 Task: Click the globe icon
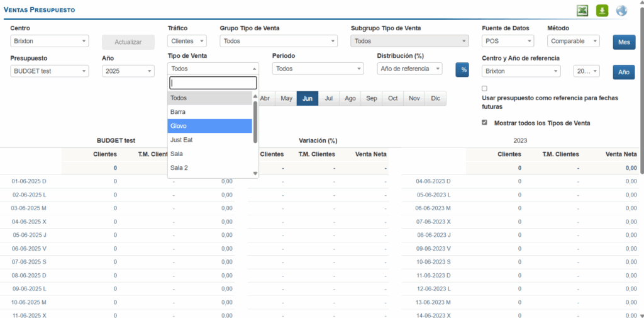click(621, 11)
